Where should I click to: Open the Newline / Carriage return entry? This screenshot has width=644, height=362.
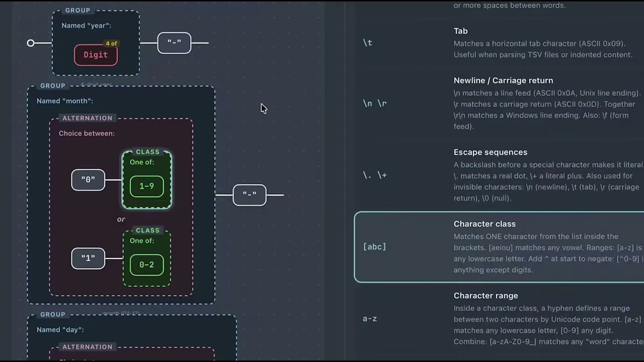499,103
